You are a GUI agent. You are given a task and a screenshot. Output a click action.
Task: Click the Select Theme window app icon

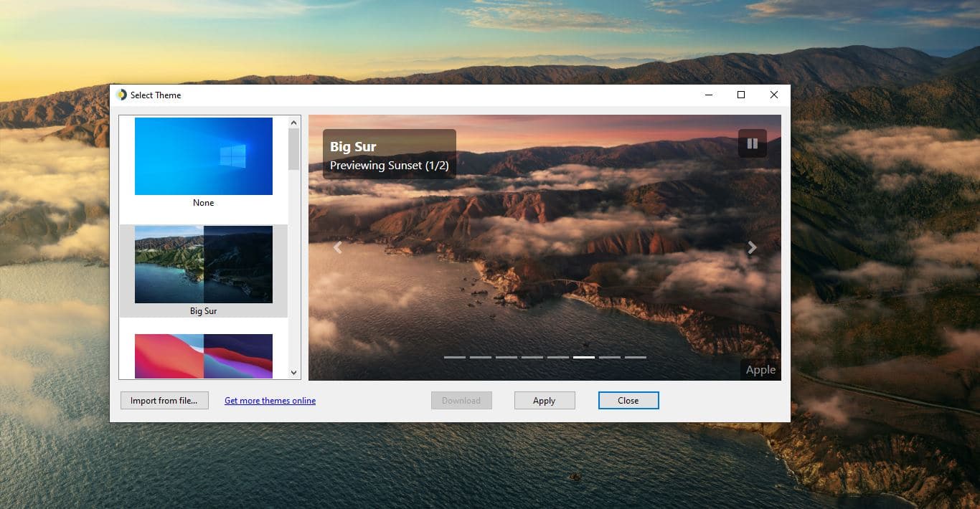point(121,95)
